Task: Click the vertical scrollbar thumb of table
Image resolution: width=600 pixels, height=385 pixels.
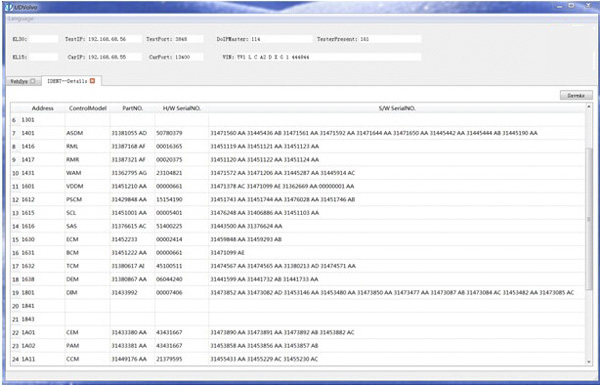Action: (x=589, y=219)
